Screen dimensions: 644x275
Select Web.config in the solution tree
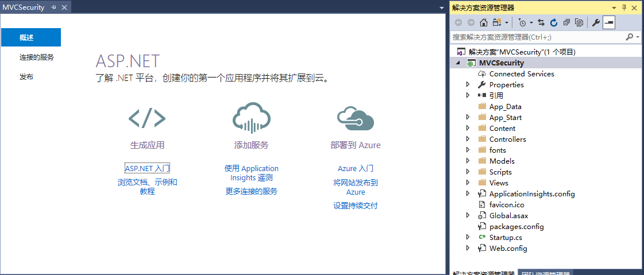coord(508,249)
